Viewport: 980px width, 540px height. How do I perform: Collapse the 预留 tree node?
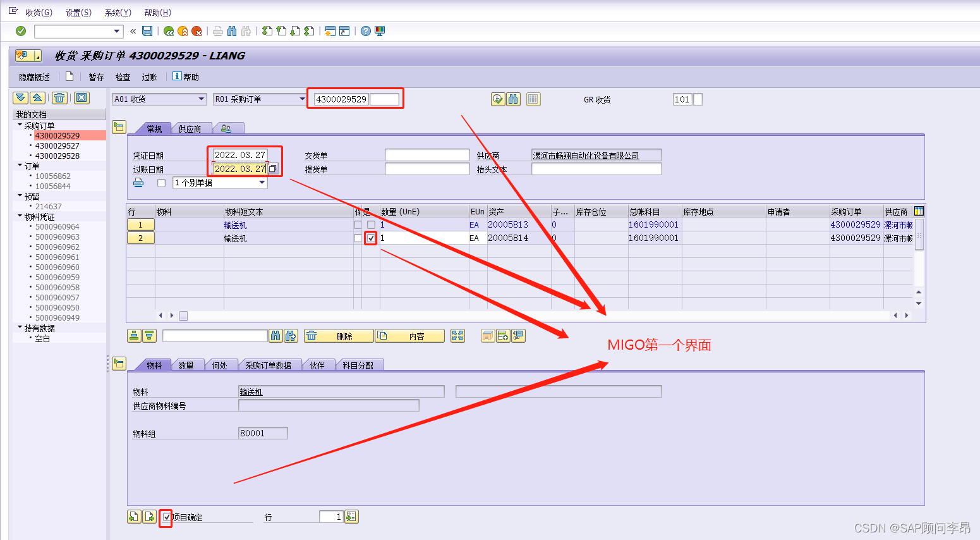click(x=20, y=196)
